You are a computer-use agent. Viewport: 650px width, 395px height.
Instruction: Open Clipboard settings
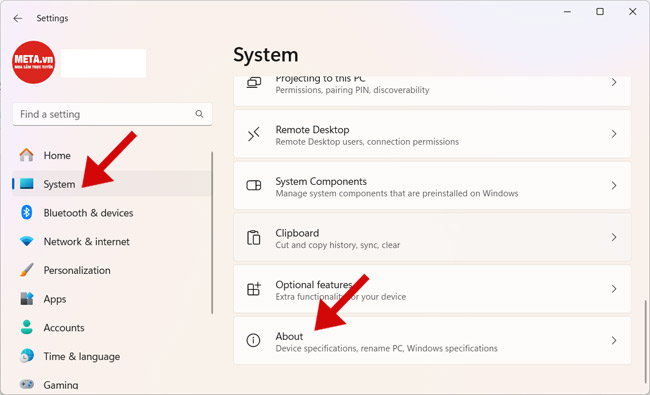[432, 237]
